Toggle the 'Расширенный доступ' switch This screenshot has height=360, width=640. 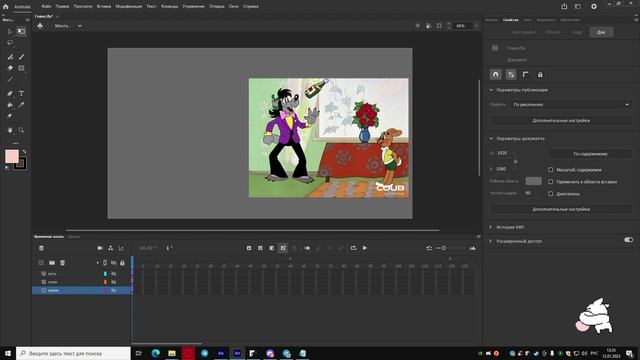(x=629, y=240)
